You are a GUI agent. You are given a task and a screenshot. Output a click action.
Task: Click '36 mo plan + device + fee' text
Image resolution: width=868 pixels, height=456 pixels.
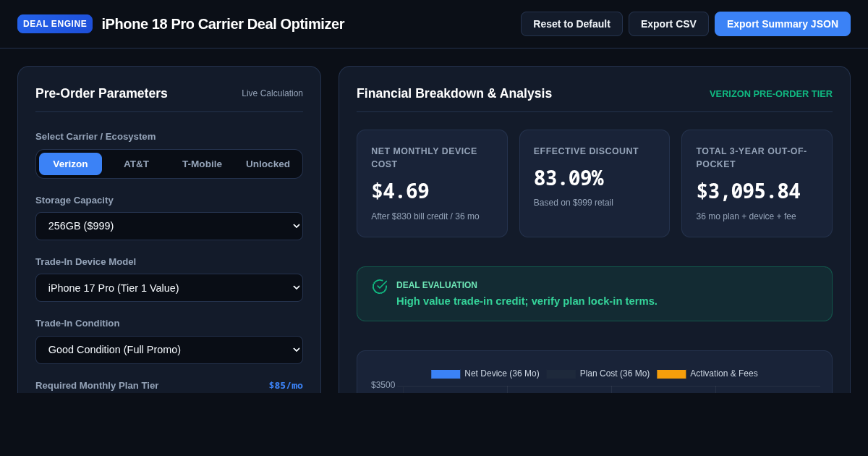tap(746, 216)
